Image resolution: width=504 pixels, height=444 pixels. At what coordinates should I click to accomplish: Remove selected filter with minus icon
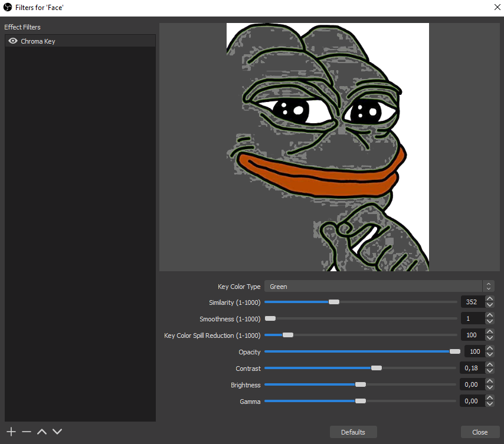point(27,432)
